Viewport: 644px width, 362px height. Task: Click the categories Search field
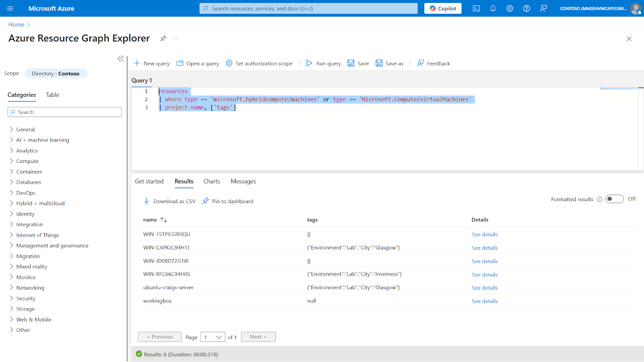pyautogui.click(x=65, y=112)
